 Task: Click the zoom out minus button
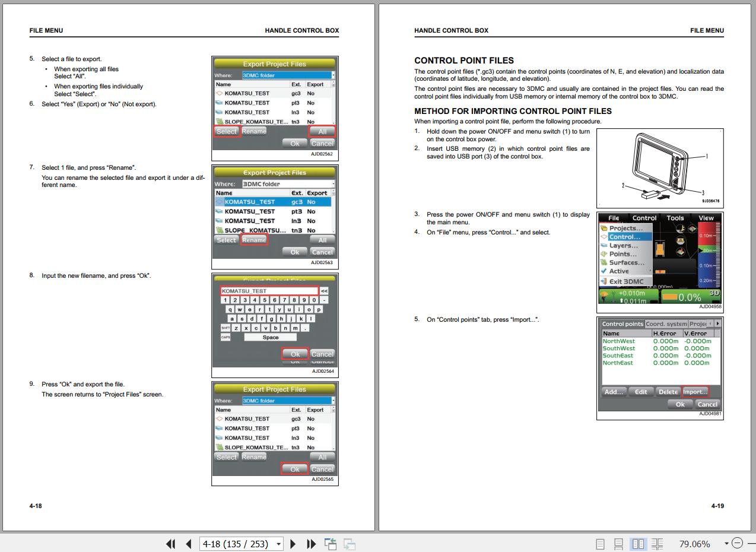click(x=737, y=543)
